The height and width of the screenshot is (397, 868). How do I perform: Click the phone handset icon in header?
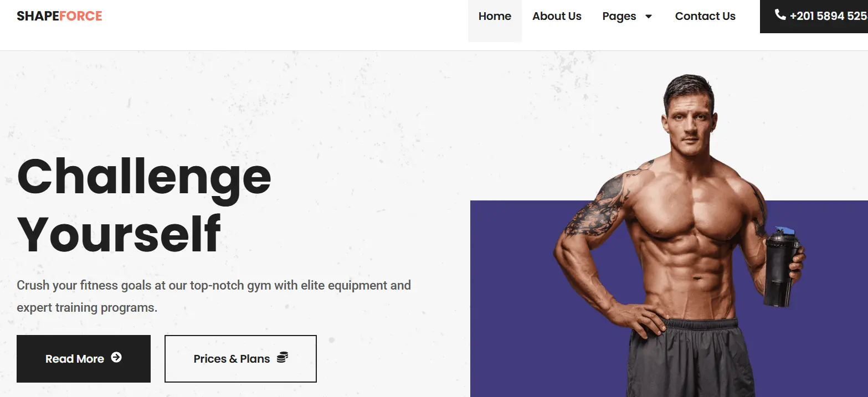(x=780, y=15)
